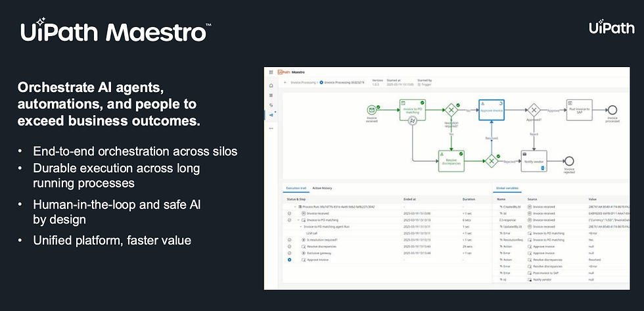Open the Invoice Processing breadcrumb link
This screenshot has width=644, height=311.
coord(303,83)
